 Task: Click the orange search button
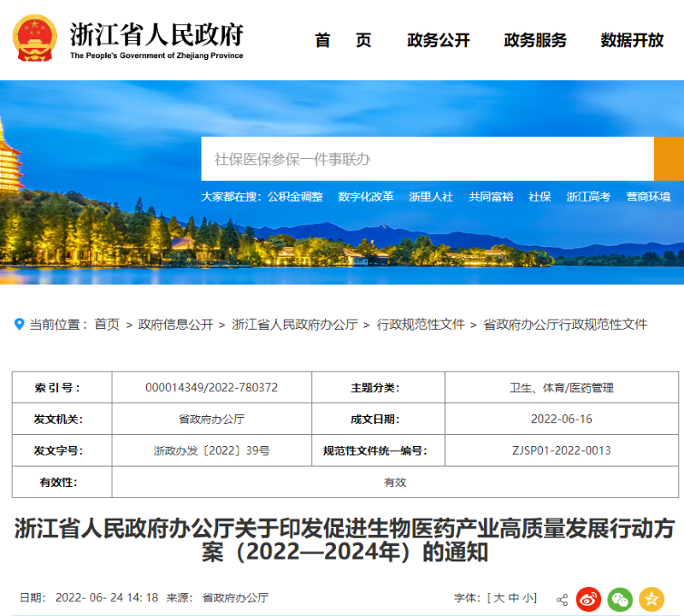(667, 159)
